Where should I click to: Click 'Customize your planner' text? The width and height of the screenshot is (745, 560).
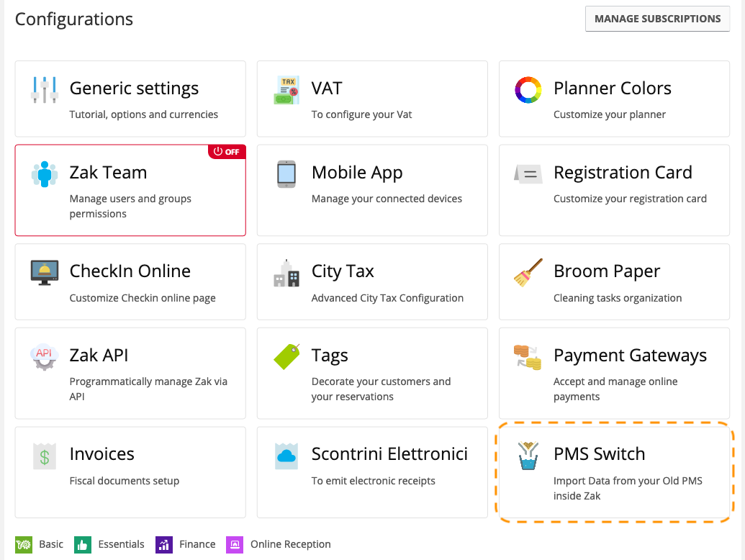[x=610, y=114]
